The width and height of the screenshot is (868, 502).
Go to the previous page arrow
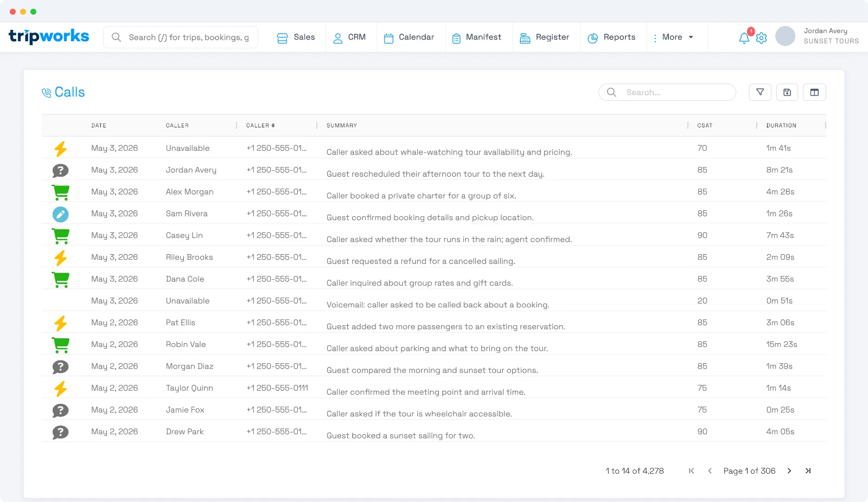click(710, 471)
